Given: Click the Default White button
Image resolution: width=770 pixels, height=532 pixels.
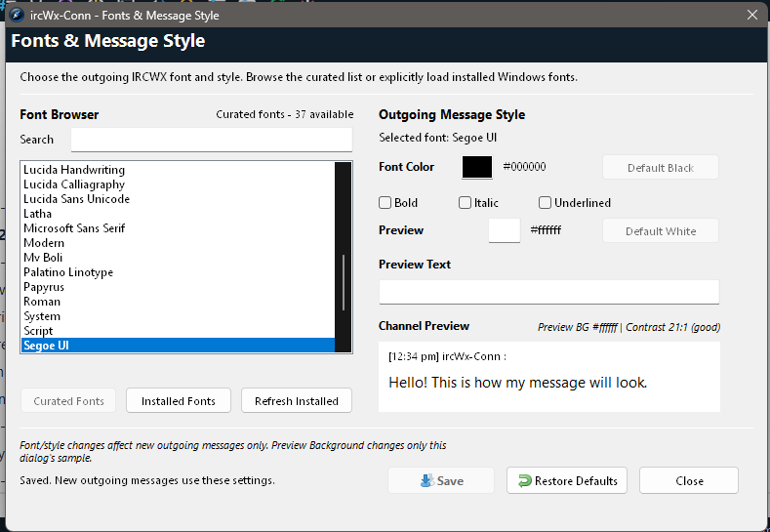Looking at the screenshot, I should click(661, 231).
